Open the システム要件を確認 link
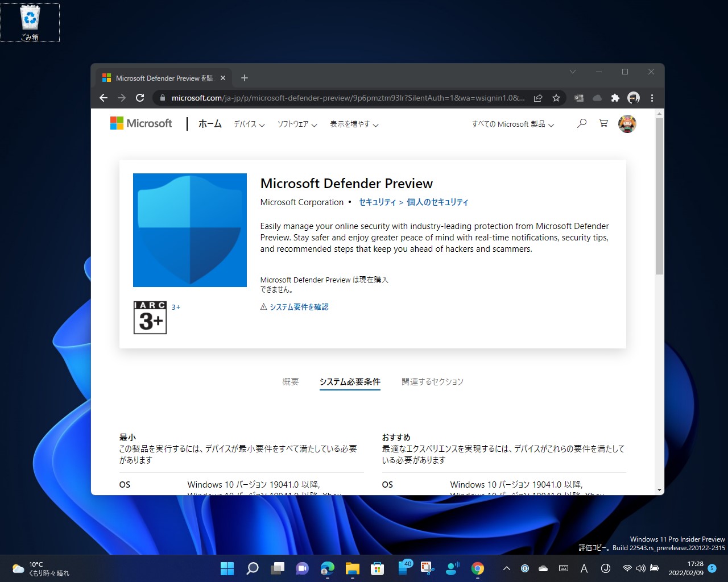The width and height of the screenshot is (728, 582). point(299,306)
